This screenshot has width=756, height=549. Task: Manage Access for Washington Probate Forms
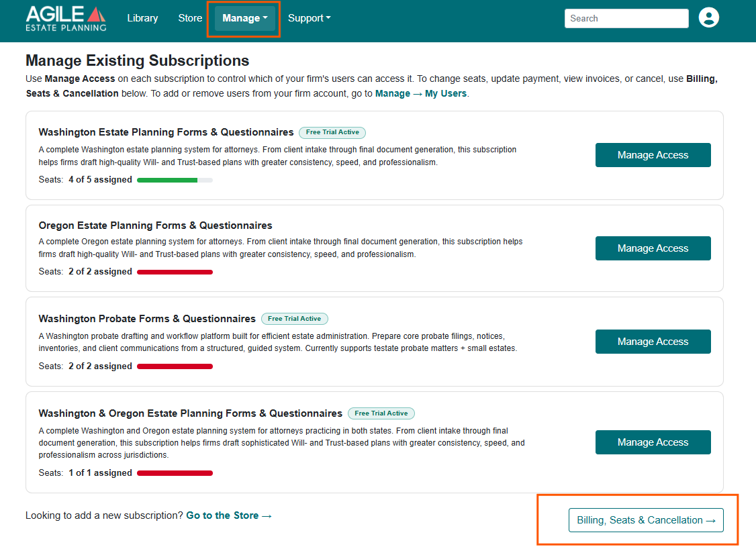tap(653, 342)
